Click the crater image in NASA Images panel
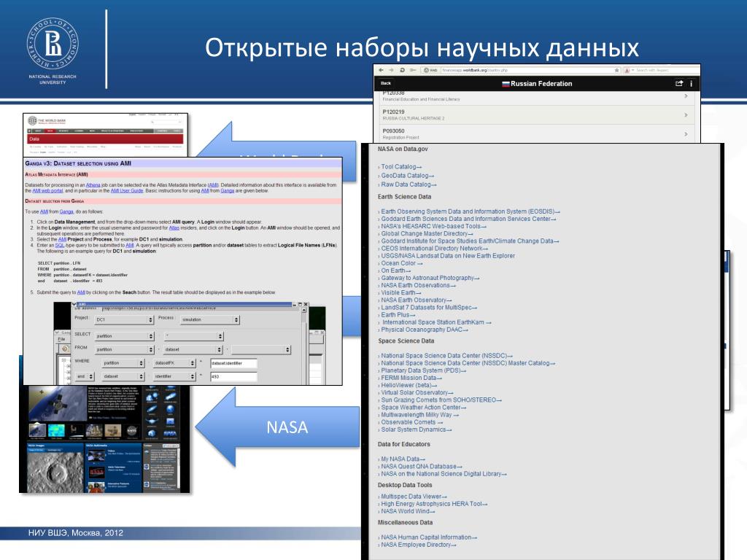 coord(55,472)
